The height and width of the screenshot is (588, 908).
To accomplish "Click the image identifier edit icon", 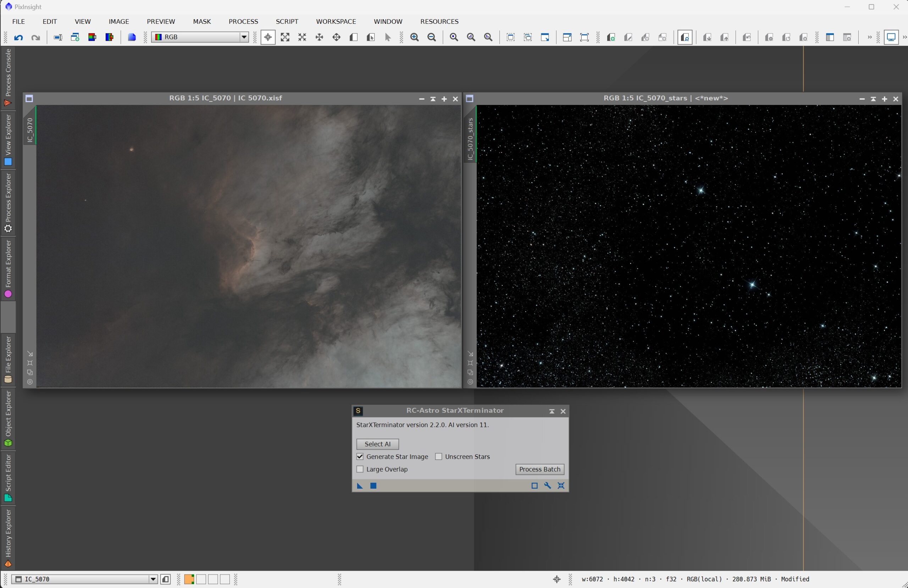I will pos(58,37).
